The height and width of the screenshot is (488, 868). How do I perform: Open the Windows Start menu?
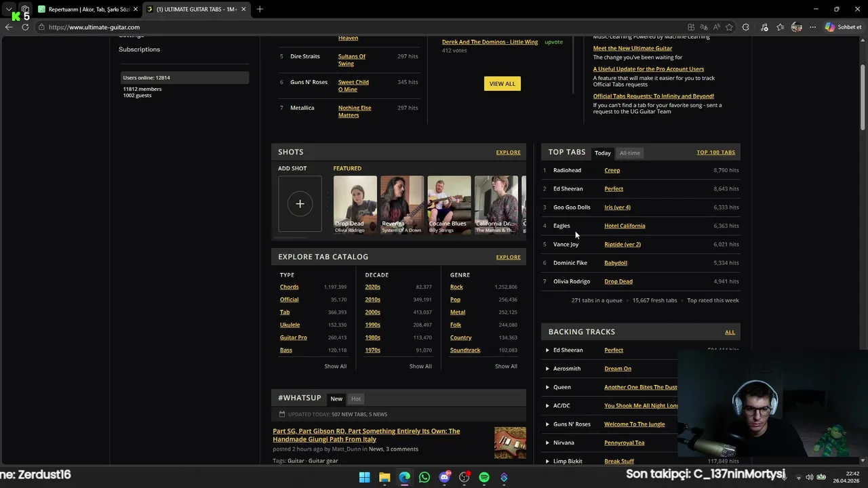tap(364, 477)
